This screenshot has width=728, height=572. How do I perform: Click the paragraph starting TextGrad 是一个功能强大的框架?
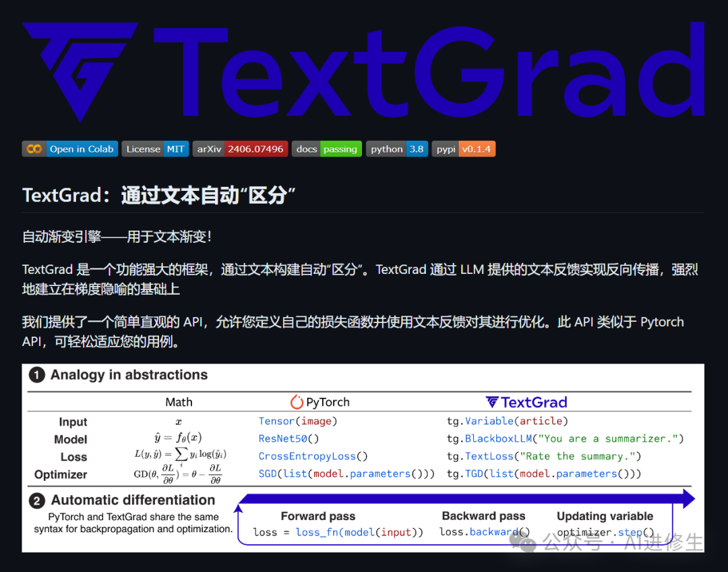click(x=360, y=279)
